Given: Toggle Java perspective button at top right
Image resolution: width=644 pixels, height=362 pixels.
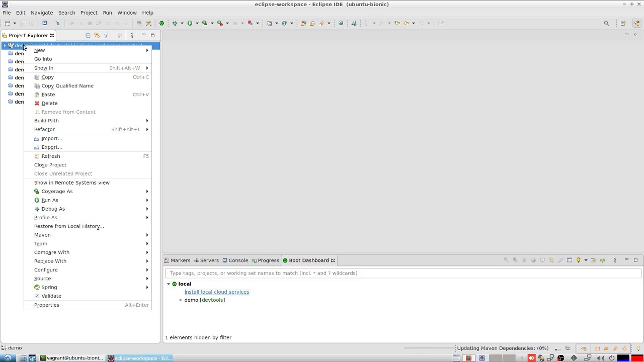Looking at the screenshot, I should coord(637,23).
